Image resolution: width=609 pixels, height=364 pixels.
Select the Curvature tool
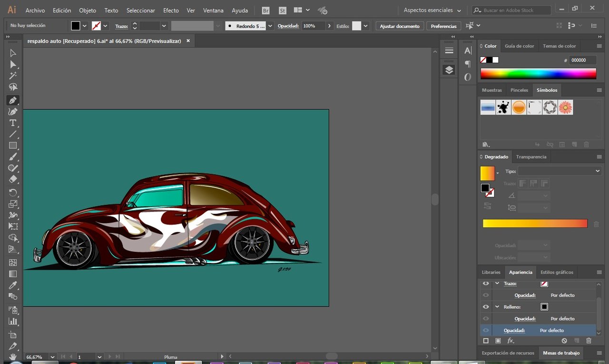[13, 112]
